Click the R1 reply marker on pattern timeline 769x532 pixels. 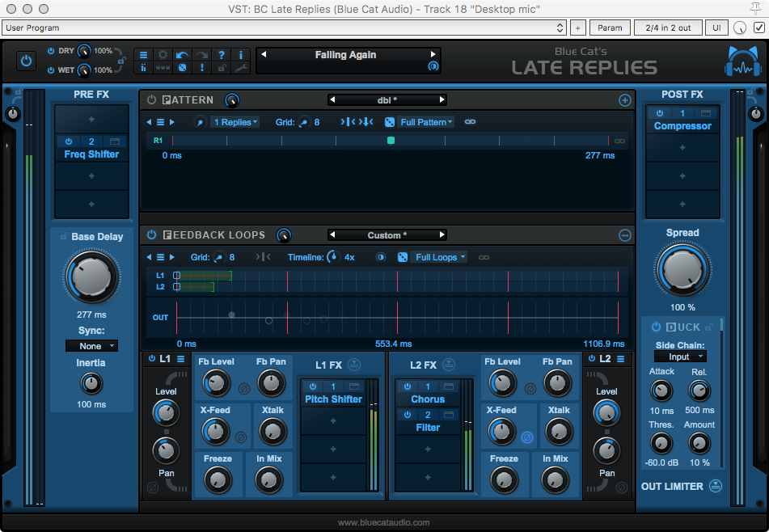click(391, 141)
